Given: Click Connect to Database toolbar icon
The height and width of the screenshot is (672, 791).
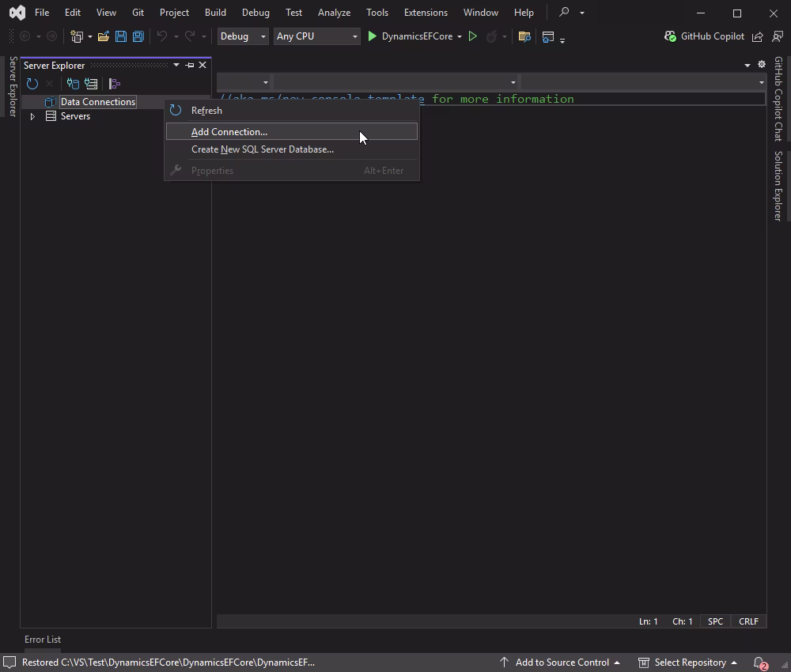Looking at the screenshot, I should [73, 84].
